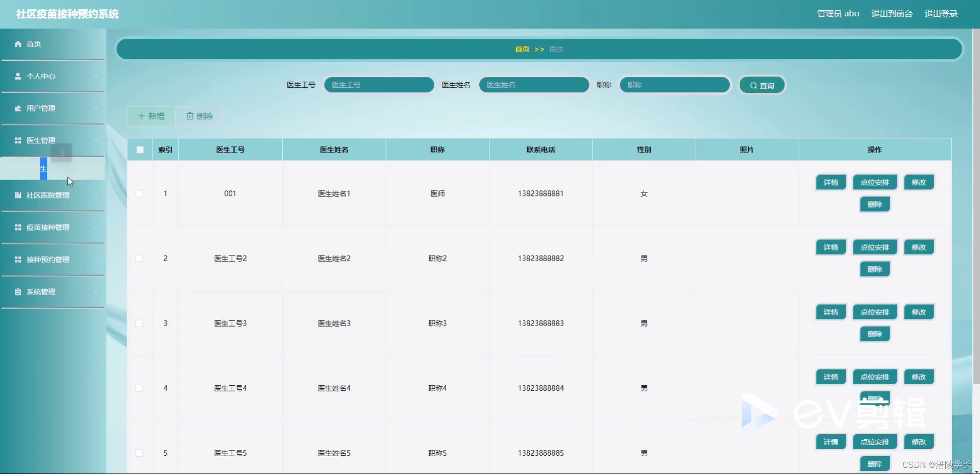Open 用户管理 via its sidebar icon
The width and height of the screenshot is (980, 474).
pyautogui.click(x=17, y=108)
